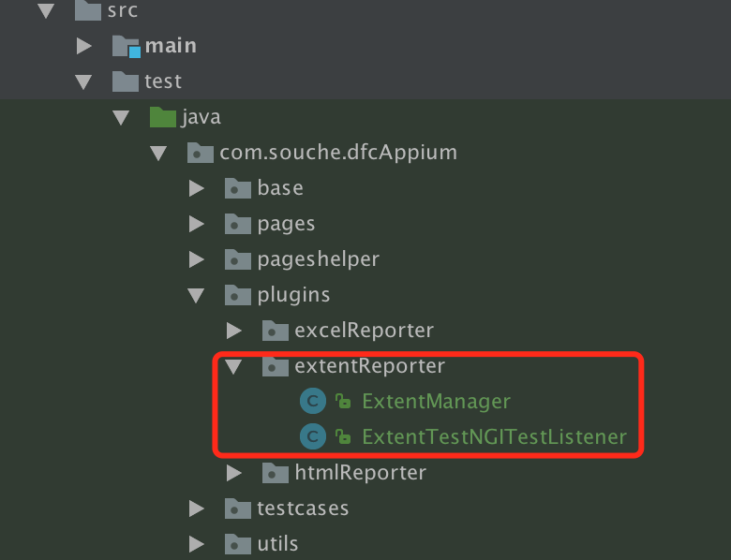This screenshot has width=731, height=560.
Task: Expand the main folder arrow
Action: pyautogui.click(x=84, y=46)
